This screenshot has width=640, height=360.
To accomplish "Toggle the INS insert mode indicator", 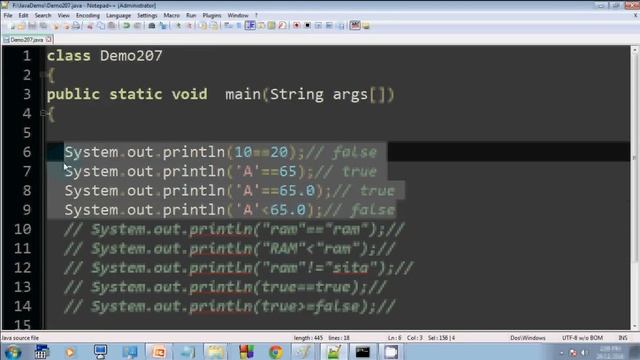I will coord(623,338).
